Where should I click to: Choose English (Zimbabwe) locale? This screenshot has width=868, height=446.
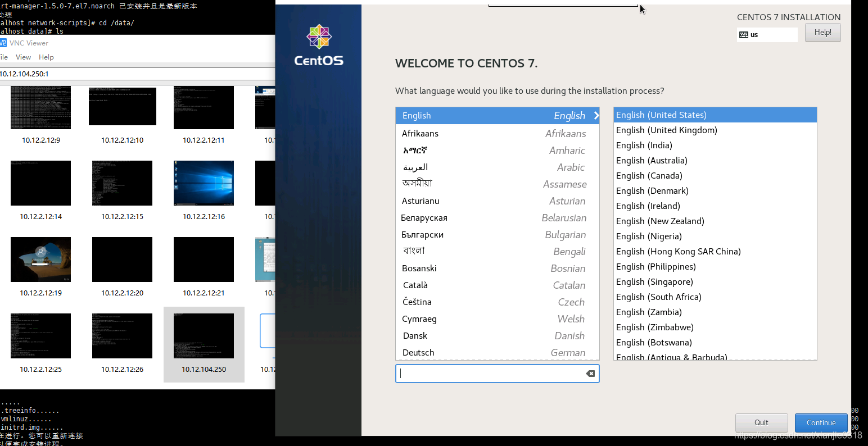click(x=715, y=327)
